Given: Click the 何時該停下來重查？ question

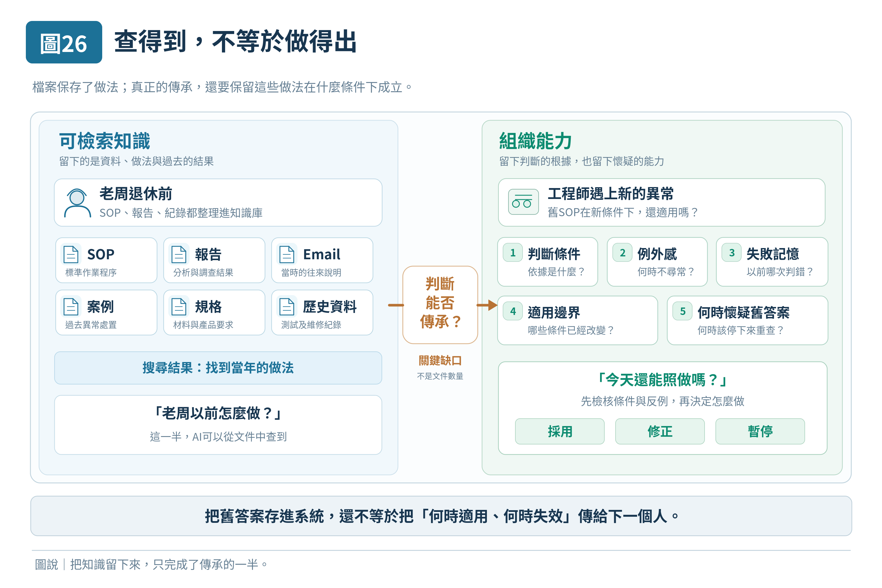Looking at the screenshot, I should pos(741,330).
